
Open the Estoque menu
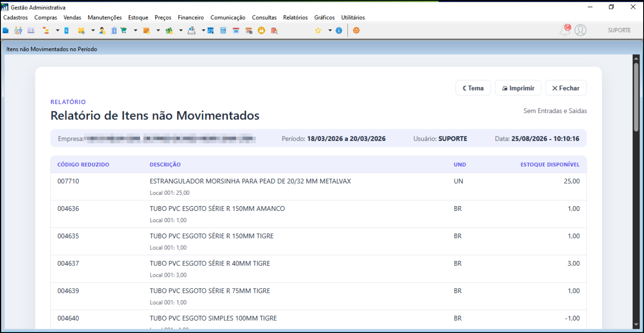138,18
